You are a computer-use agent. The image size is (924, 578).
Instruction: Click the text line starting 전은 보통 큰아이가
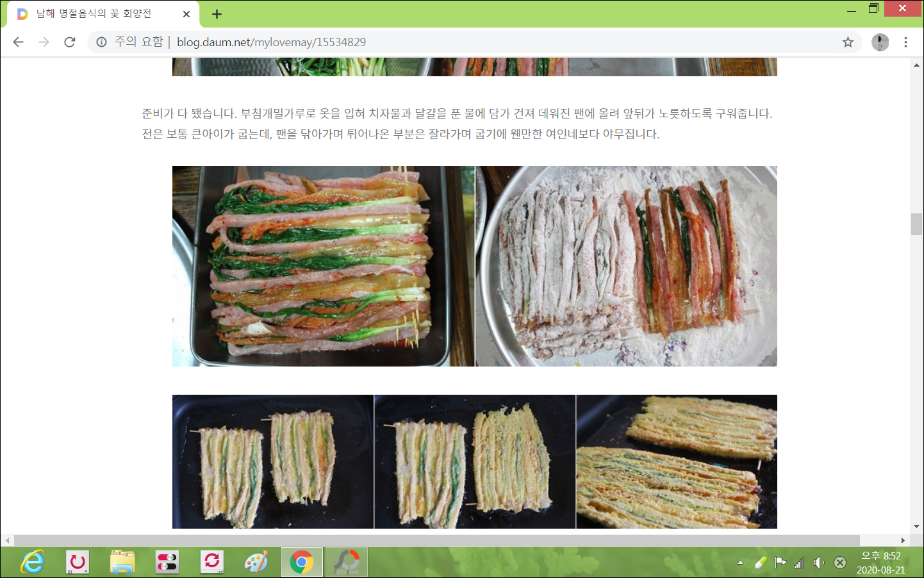tap(400, 134)
